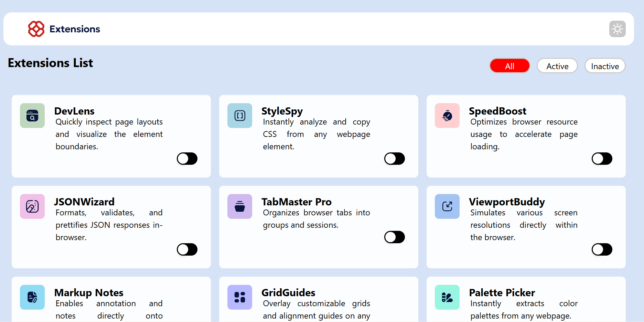Click the DevLens extension icon
644x322 pixels.
coord(32,116)
